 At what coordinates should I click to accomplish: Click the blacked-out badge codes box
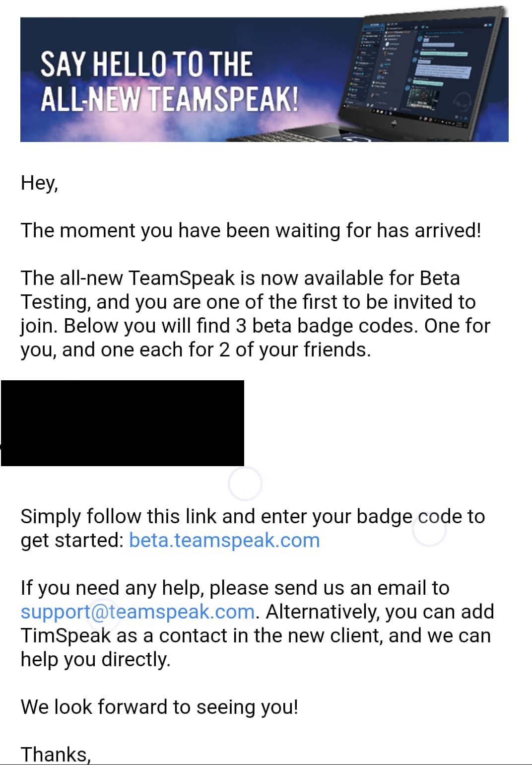[122, 423]
